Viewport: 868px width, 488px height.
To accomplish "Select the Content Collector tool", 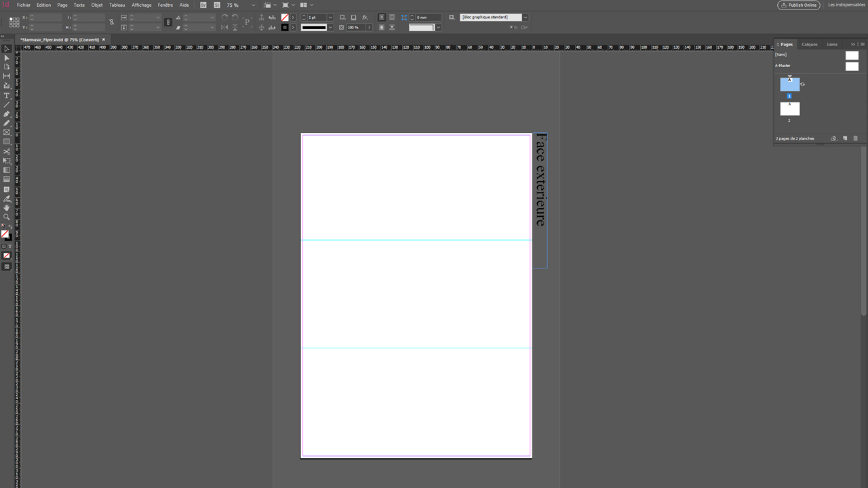I will pyautogui.click(x=7, y=85).
